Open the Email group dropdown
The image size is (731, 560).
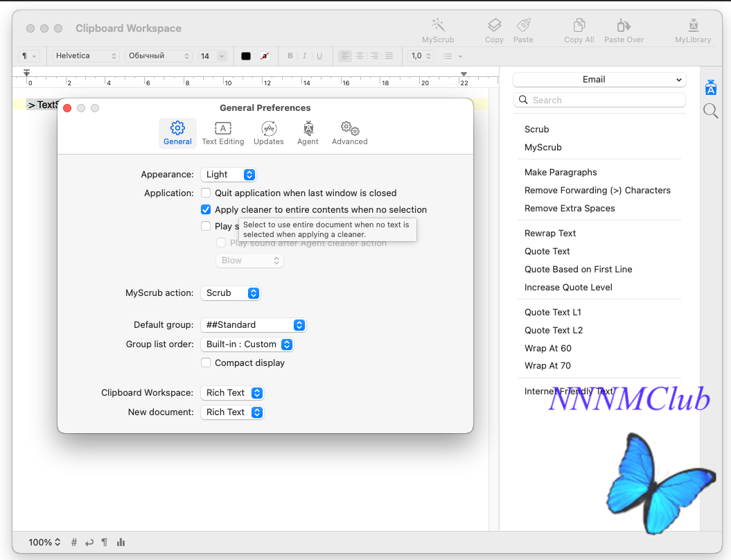click(x=599, y=80)
